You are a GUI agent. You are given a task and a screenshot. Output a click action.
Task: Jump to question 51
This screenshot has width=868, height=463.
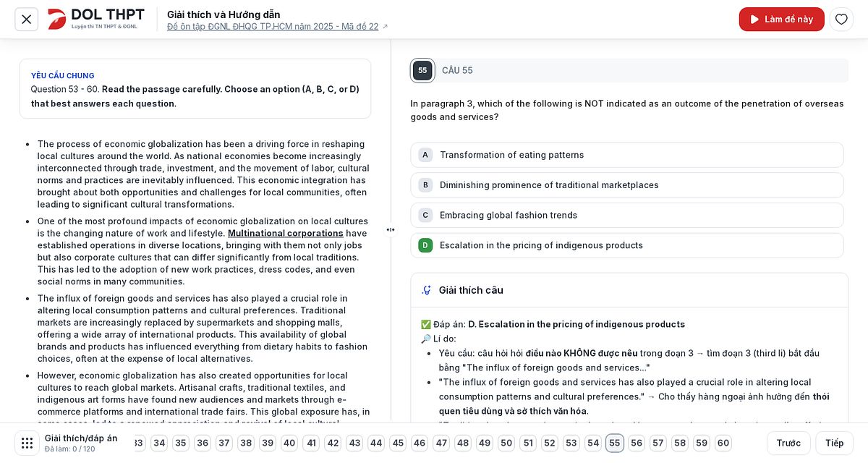pos(528,443)
